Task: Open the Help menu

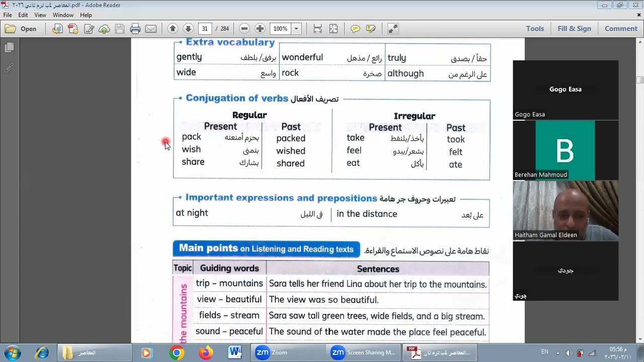Action: [x=86, y=15]
